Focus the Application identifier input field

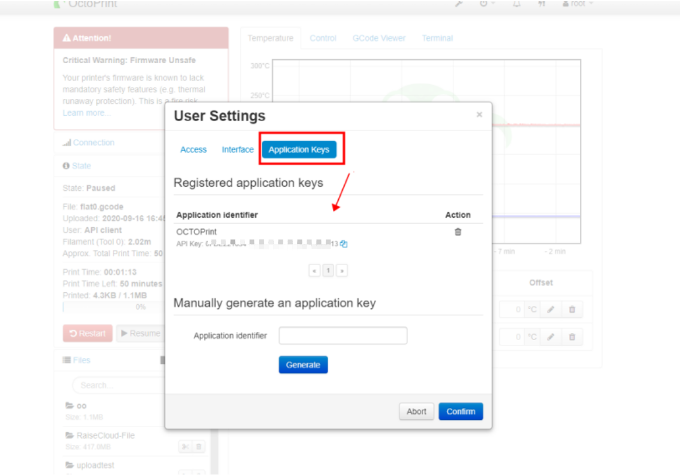(x=343, y=336)
